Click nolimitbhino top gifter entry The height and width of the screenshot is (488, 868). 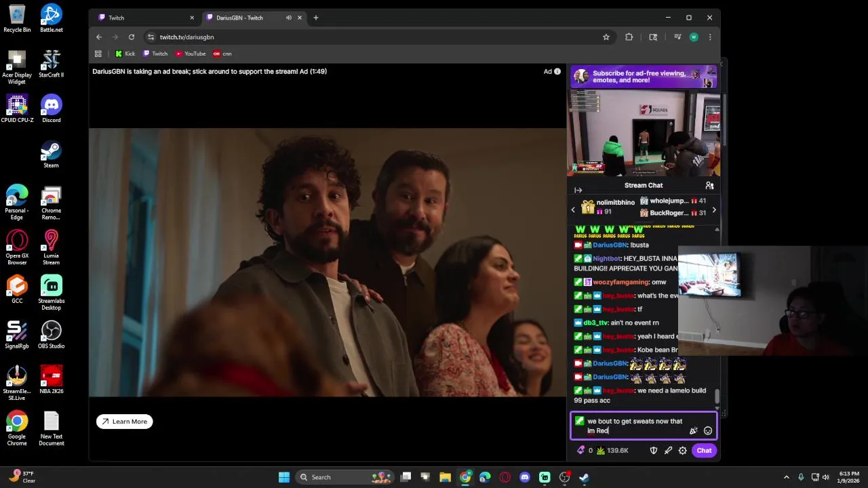(608, 207)
